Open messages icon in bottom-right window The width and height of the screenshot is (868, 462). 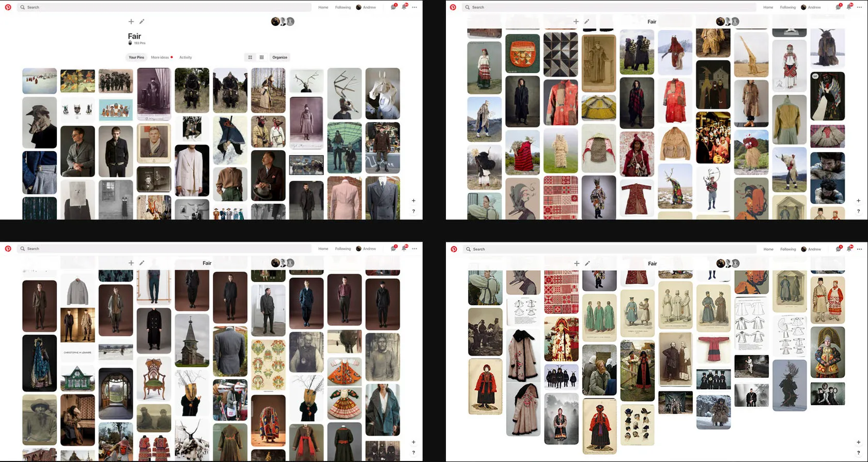(839, 249)
